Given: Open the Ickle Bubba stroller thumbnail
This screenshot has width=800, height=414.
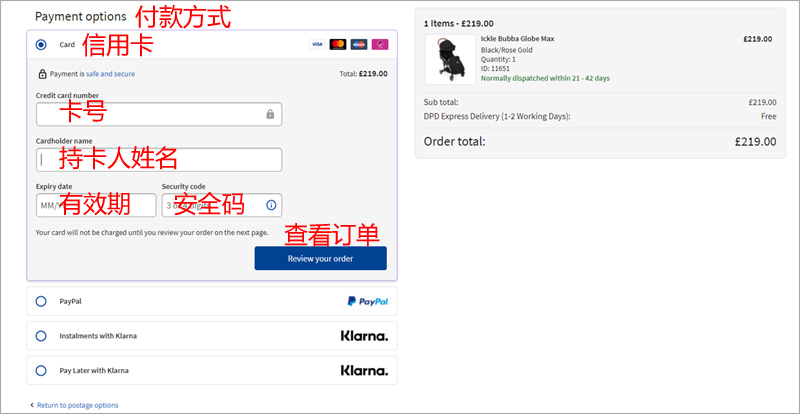Looking at the screenshot, I should tap(450, 59).
